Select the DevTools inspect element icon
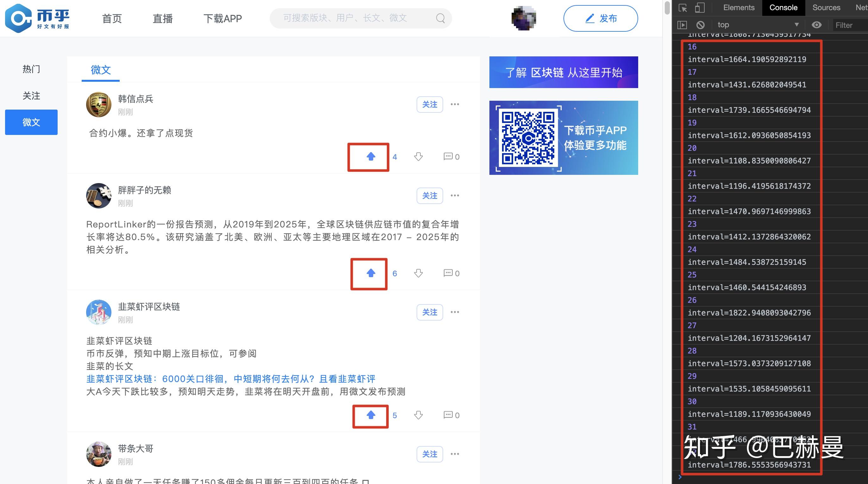Screen dimensions: 868x484 [x=683, y=8]
